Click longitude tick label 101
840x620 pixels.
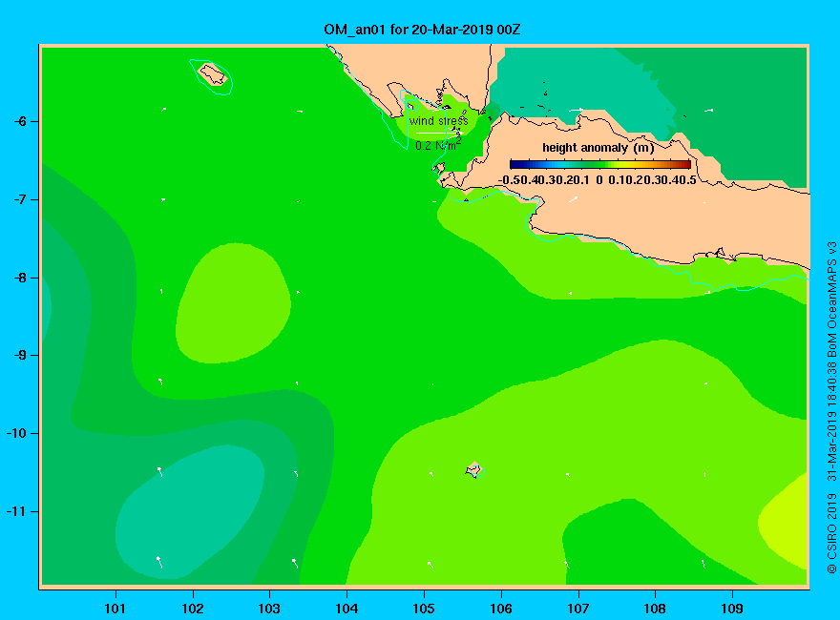coord(115,609)
